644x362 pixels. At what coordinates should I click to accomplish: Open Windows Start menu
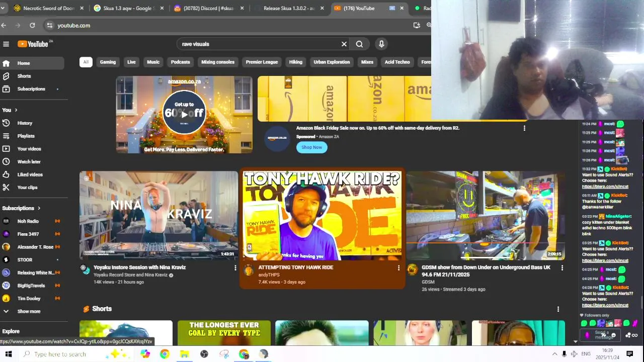[9, 354]
